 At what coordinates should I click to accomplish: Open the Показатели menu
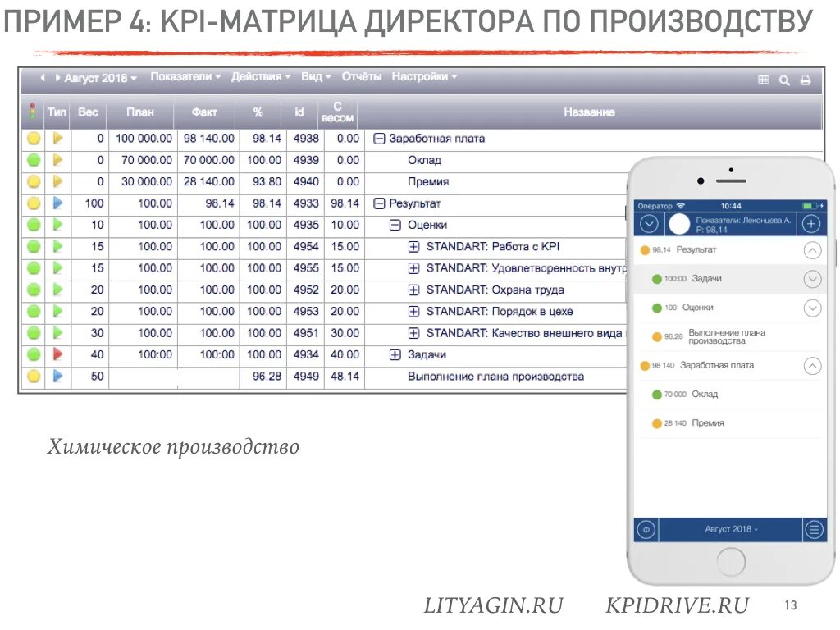(185, 76)
